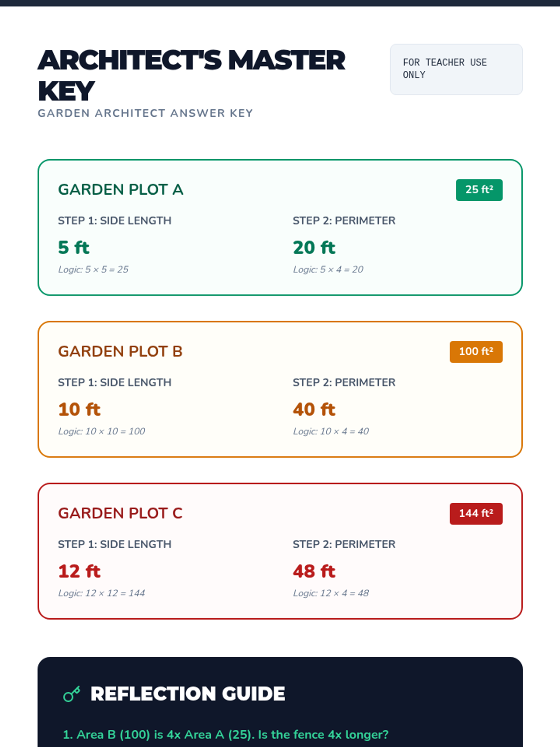Click Plot A side length 5 ft

click(73, 247)
